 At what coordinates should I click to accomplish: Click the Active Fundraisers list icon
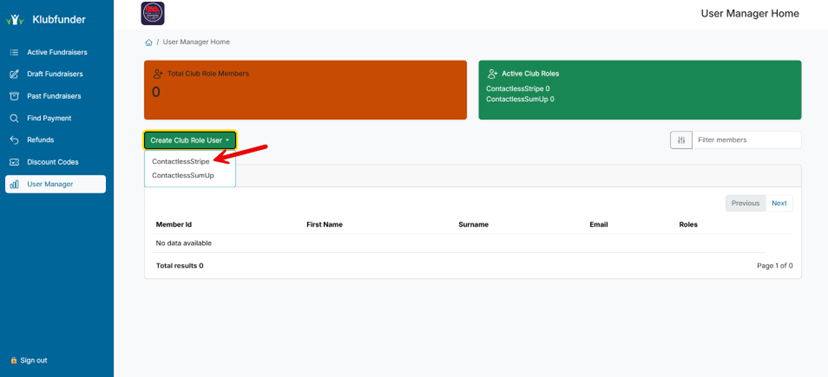(x=14, y=52)
